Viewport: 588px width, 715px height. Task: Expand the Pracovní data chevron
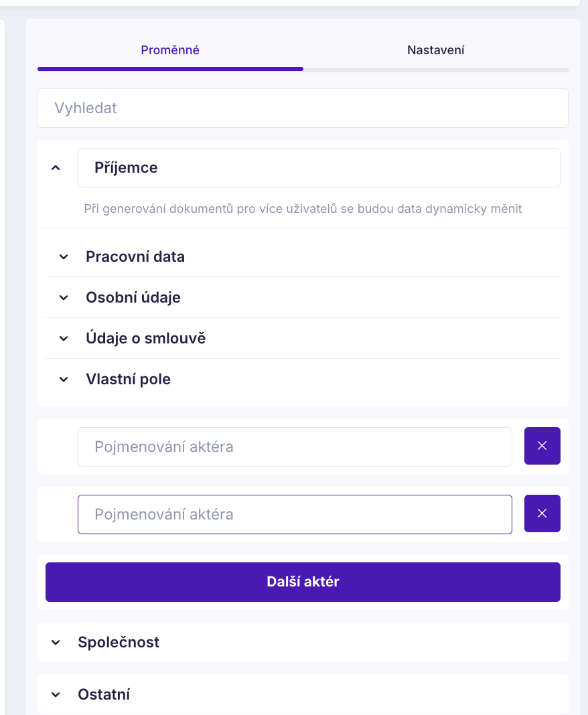point(64,256)
